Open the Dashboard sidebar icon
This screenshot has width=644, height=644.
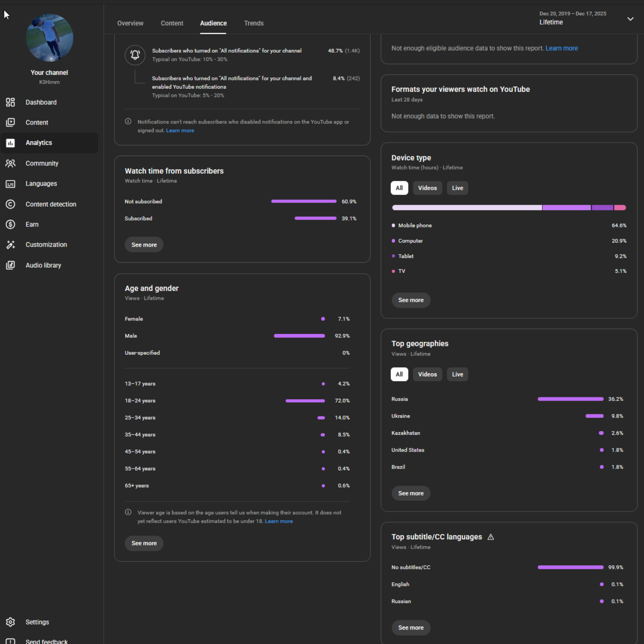coord(10,102)
